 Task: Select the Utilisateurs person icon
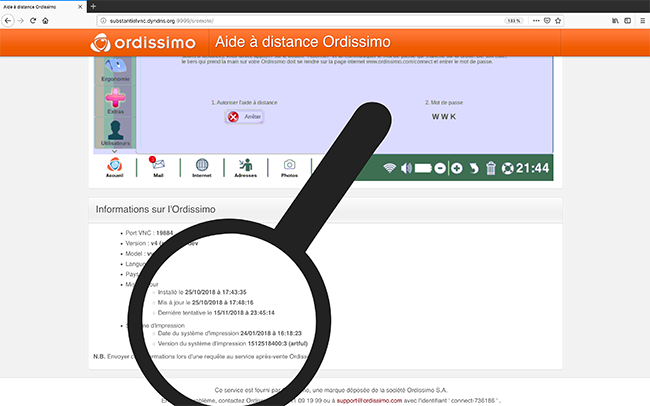click(x=115, y=133)
